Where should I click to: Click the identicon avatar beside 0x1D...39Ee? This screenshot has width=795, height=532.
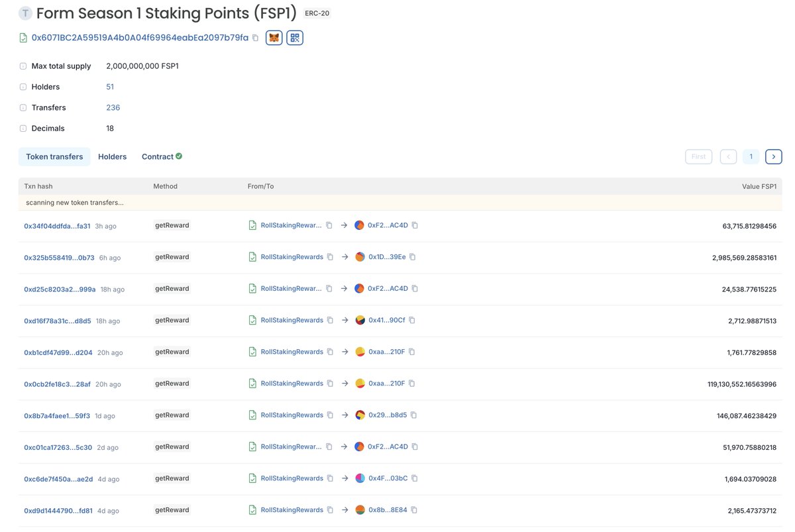(360, 257)
